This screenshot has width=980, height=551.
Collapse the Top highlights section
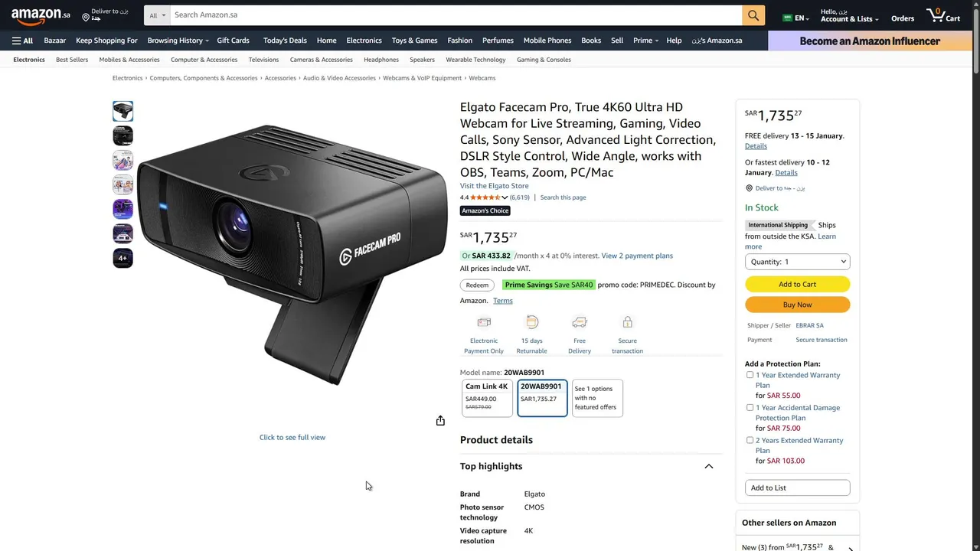(708, 466)
